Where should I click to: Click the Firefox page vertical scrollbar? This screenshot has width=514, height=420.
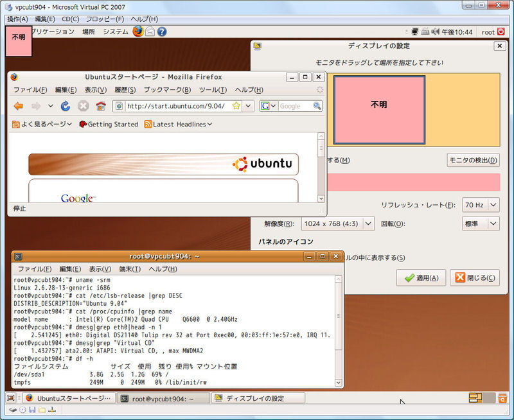(321, 167)
